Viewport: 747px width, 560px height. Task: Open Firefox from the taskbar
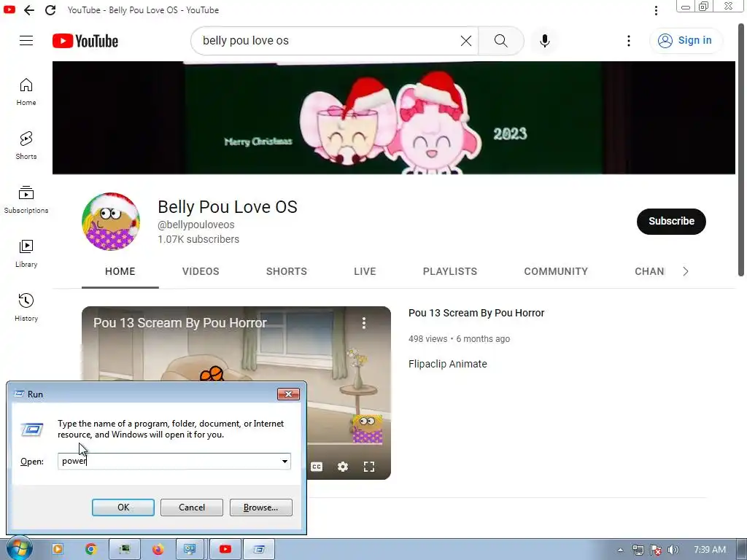point(158,550)
